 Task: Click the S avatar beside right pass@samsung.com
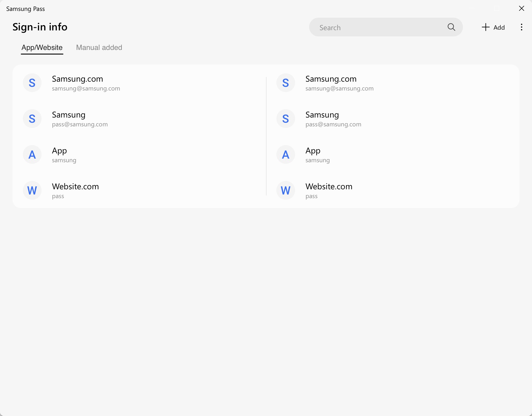[285, 119]
